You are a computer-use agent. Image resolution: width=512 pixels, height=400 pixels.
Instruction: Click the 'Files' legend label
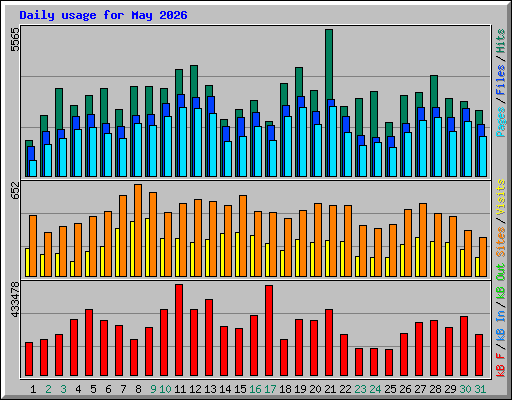point(500,80)
